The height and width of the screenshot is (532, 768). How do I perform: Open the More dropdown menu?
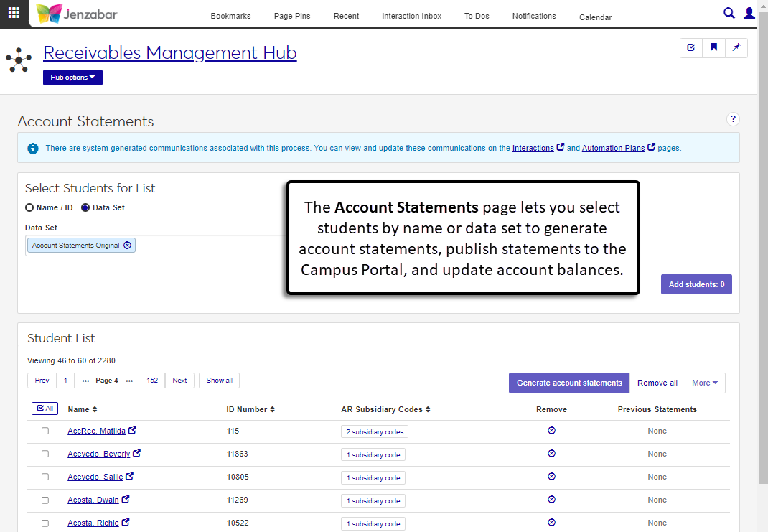click(704, 383)
